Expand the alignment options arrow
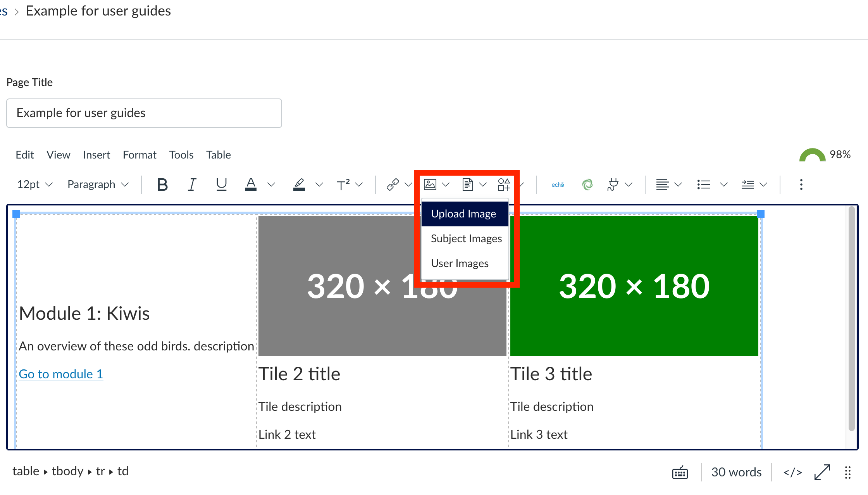This screenshot has width=868, height=495. coord(678,185)
